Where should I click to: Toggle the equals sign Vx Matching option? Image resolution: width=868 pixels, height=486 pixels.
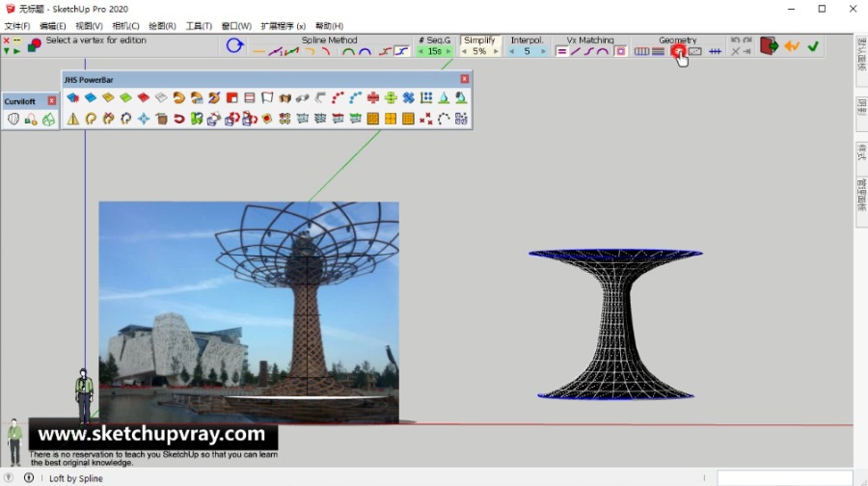tap(561, 51)
